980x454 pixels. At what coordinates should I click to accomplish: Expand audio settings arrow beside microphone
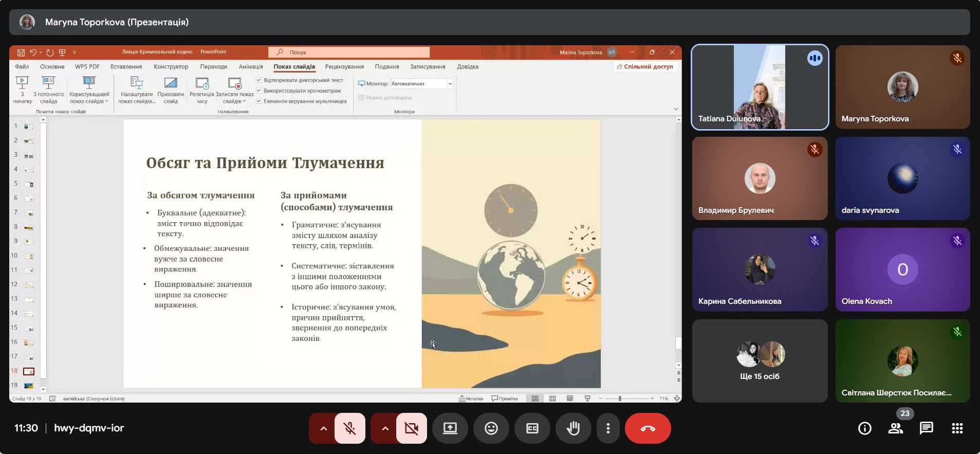tap(323, 428)
